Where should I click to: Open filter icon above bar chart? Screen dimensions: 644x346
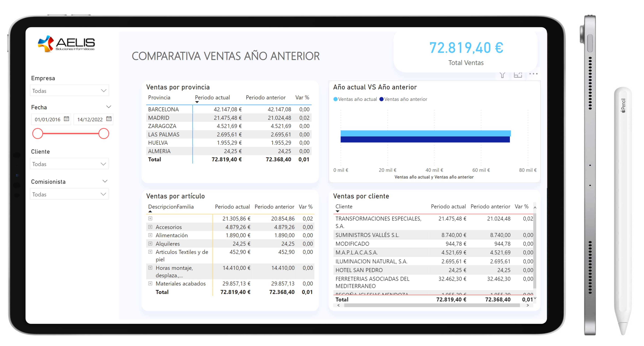[502, 74]
